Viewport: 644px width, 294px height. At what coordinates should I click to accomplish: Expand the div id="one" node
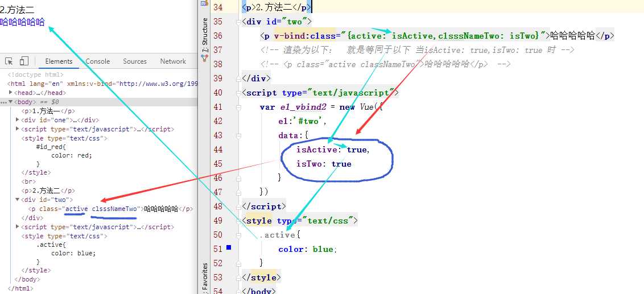click(17, 120)
